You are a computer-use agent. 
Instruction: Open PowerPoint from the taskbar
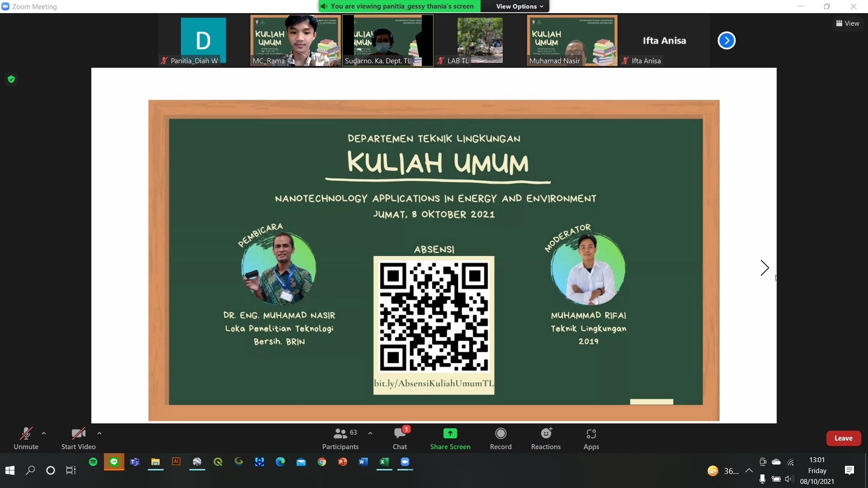[343, 462]
